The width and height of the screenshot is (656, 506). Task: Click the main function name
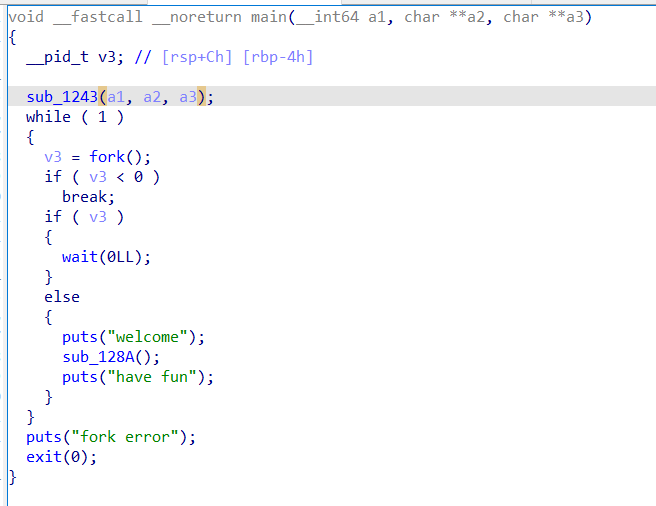(269, 17)
